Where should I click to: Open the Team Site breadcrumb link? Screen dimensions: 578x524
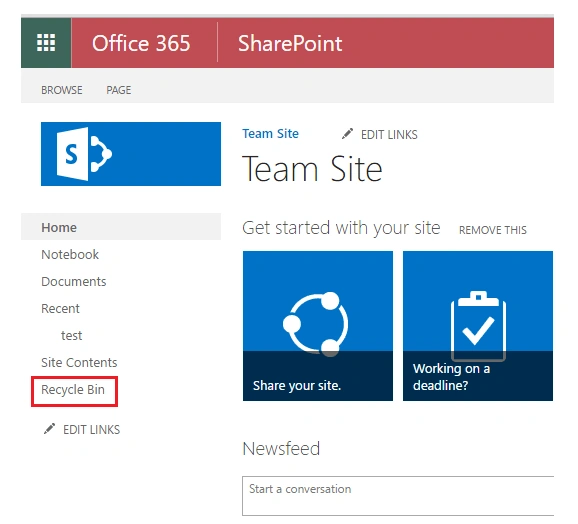pyautogui.click(x=270, y=133)
